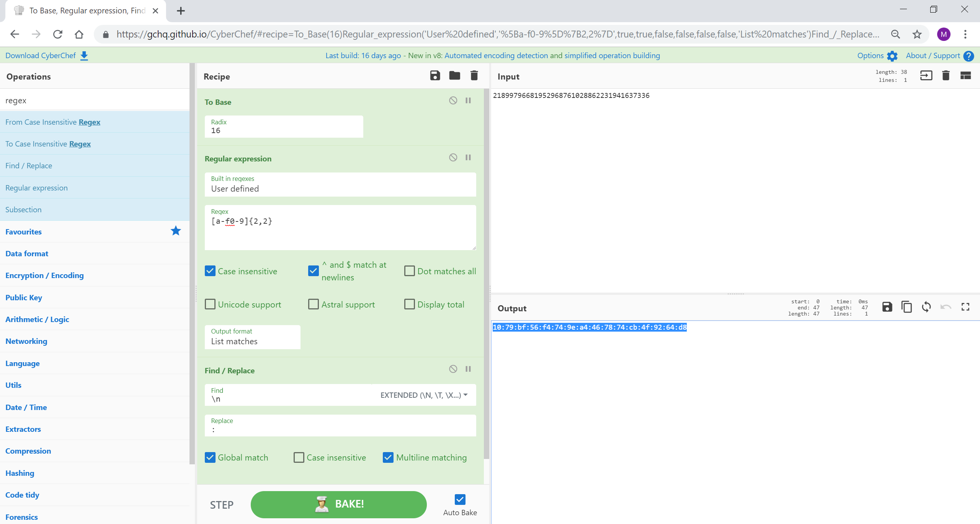Click the copy output icon
This screenshot has height=524, width=980.
pos(906,307)
